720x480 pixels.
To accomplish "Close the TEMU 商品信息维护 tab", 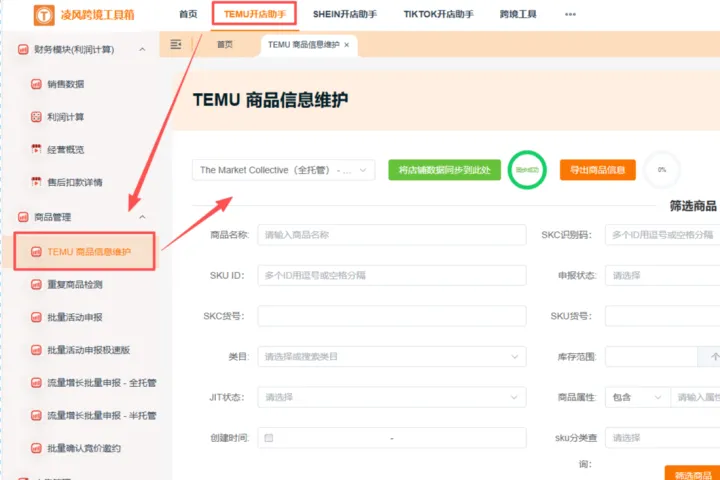I will click(x=347, y=45).
